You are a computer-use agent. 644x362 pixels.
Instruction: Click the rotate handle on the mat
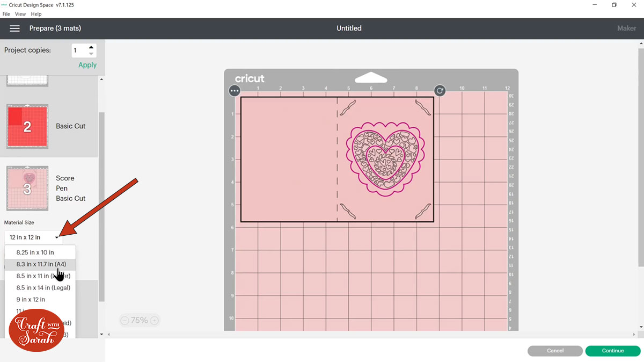tap(440, 91)
